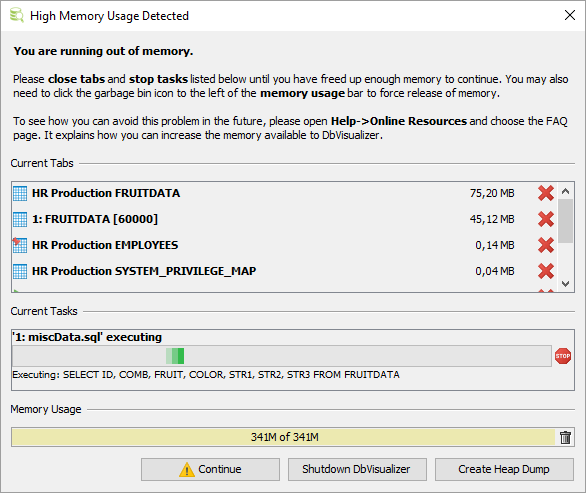
Task: Click the Help->Online Resources text
Action: [399, 121]
